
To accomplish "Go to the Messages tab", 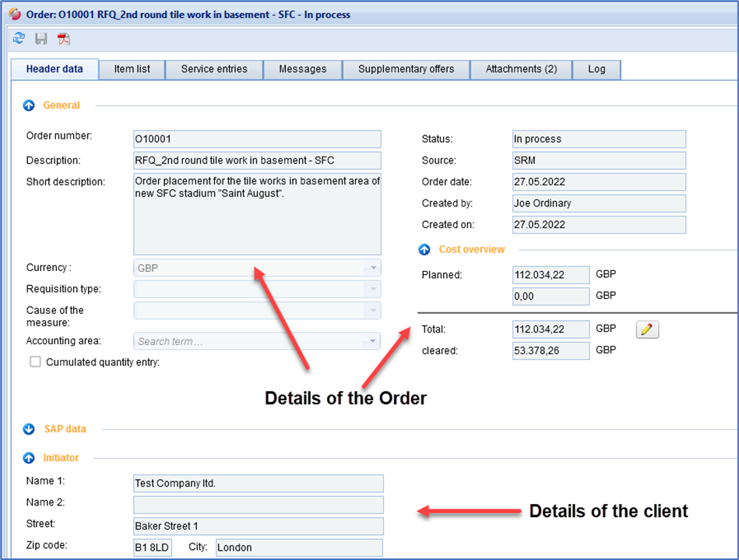I will point(302,69).
